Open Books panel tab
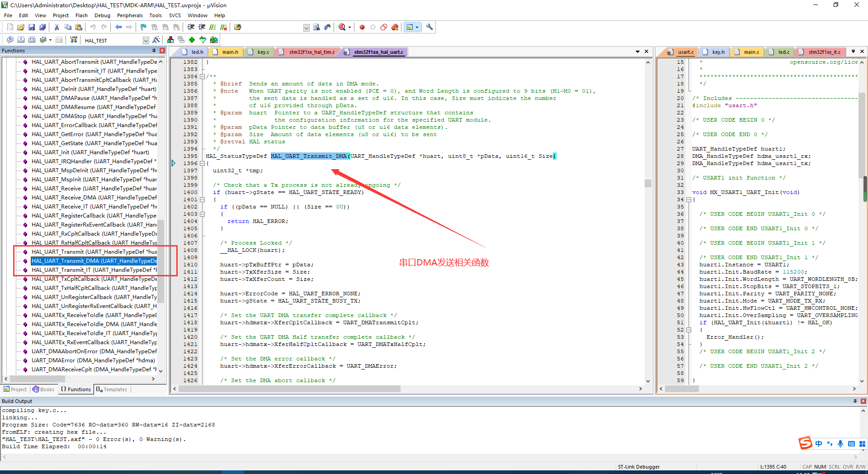 [x=43, y=389]
